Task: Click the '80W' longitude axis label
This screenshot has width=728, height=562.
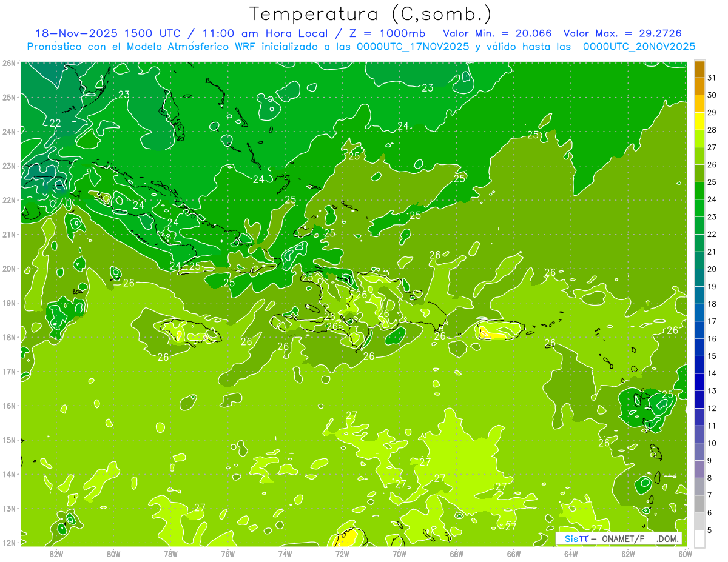Action: point(113,554)
